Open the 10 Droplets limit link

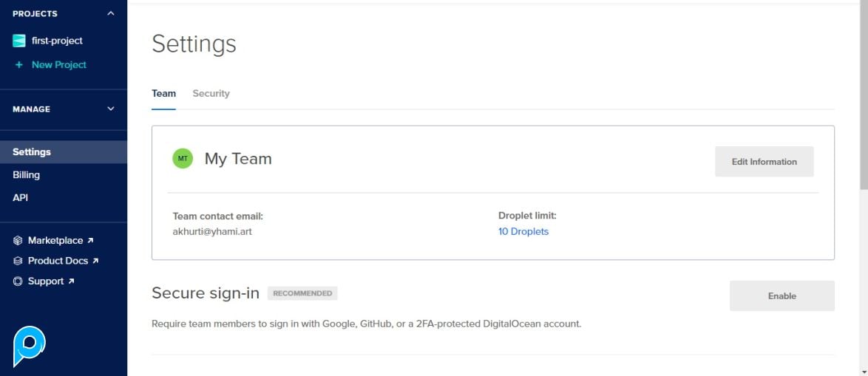tap(523, 232)
